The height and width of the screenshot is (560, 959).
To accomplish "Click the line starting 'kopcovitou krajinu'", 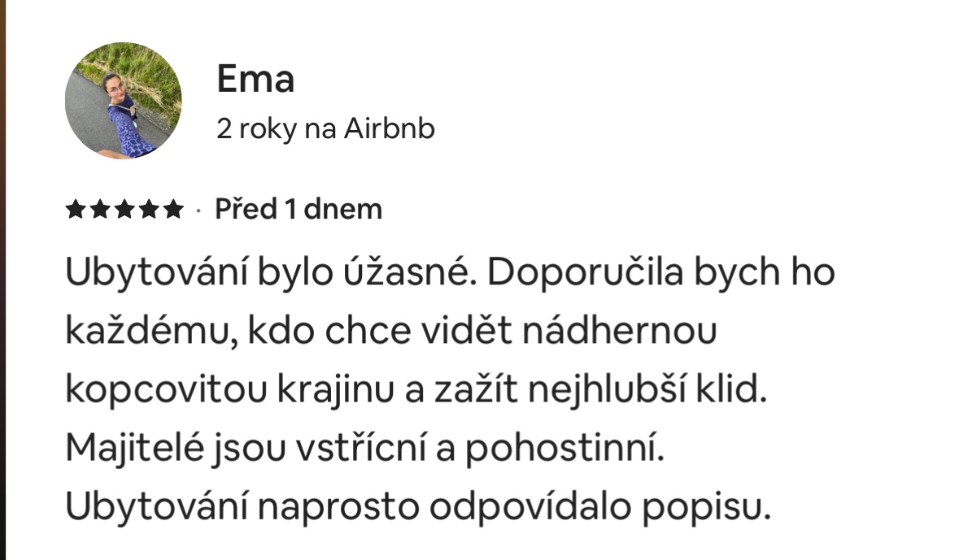I will [416, 391].
